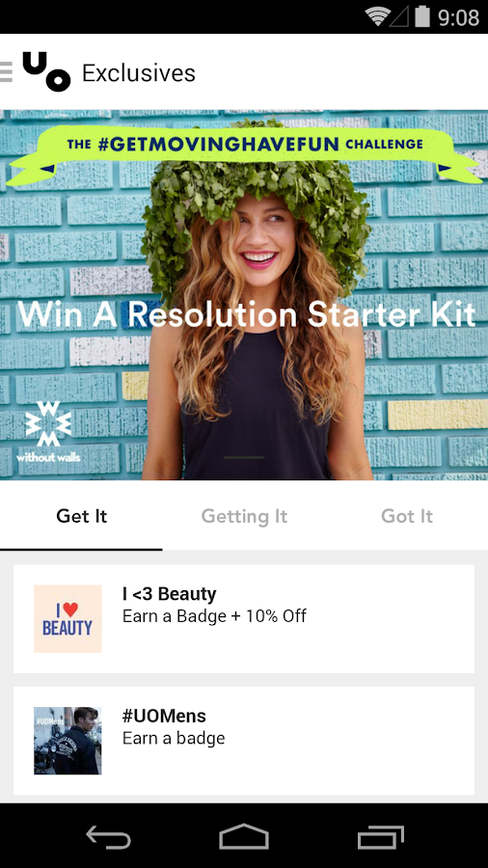Screen dimensions: 488x868
Task: Open the recent apps overview button
Action: 381,836
